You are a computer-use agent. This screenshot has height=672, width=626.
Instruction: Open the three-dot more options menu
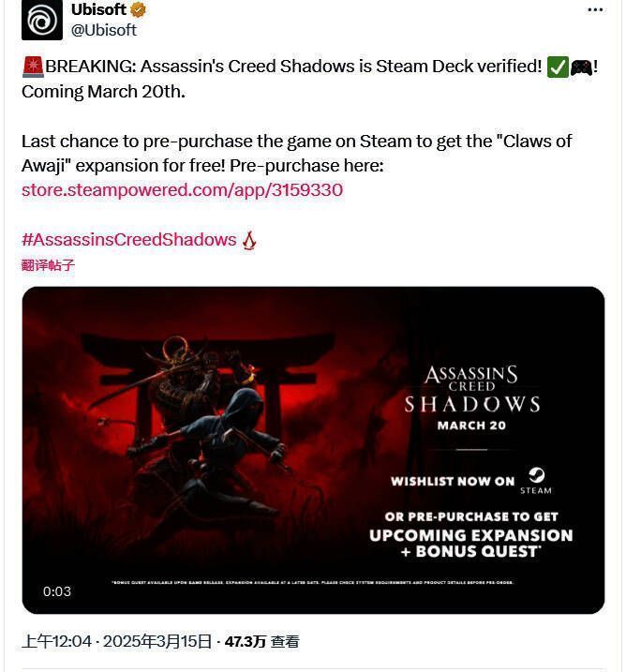(595, 10)
